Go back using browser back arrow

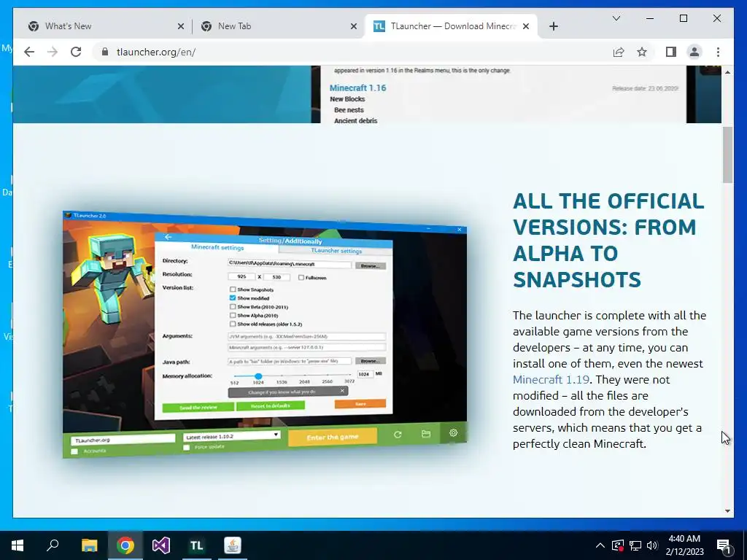pos(29,52)
